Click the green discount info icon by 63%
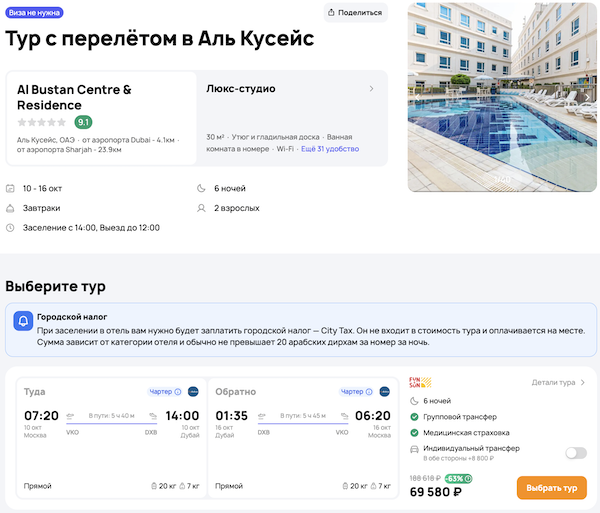This screenshot has height=513, width=600. click(x=470, y=478)
